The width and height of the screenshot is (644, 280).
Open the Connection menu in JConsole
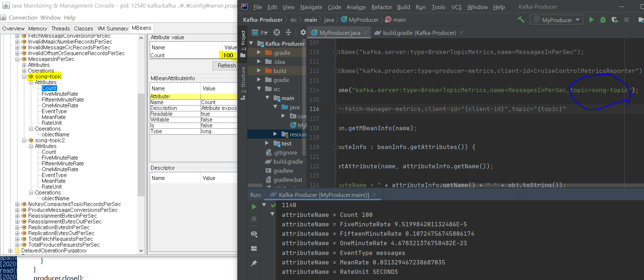point(23,17)
